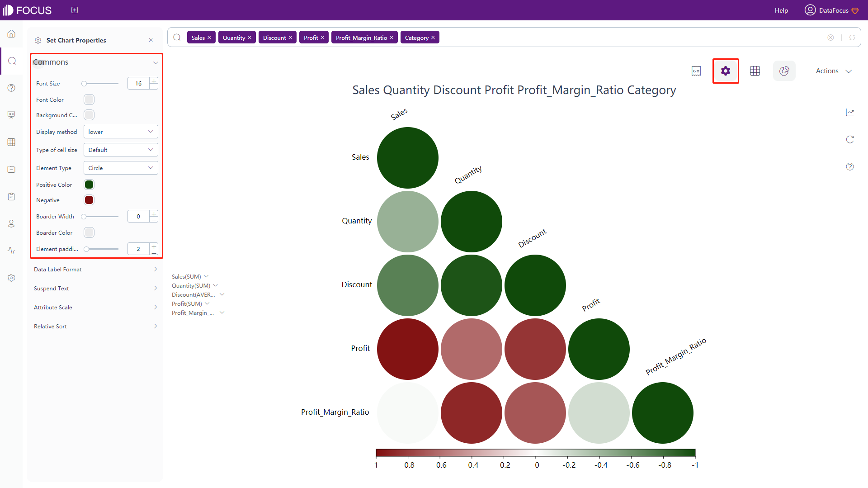Expand the Suspend Text section
868x488 pixels.
[96, 288]
